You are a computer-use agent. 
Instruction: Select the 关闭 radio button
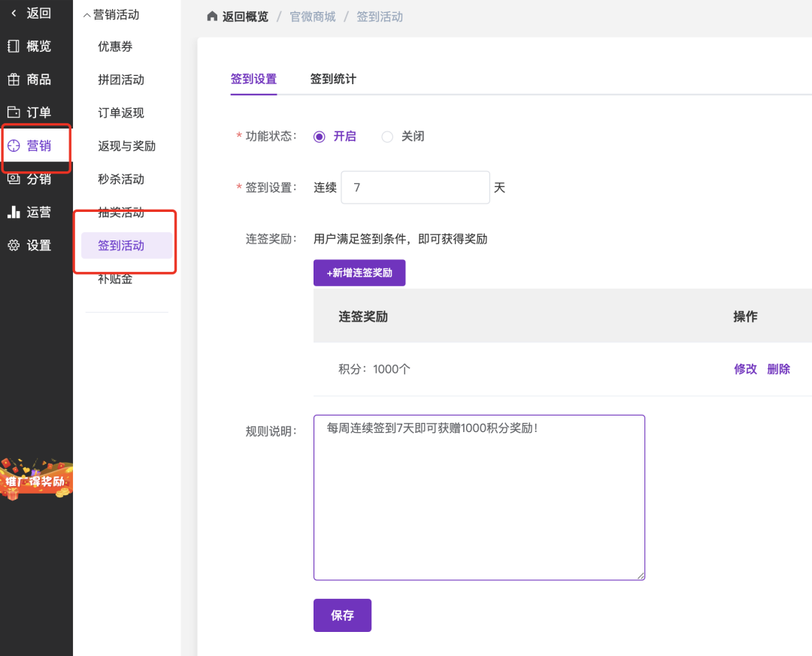coord(387,137)
